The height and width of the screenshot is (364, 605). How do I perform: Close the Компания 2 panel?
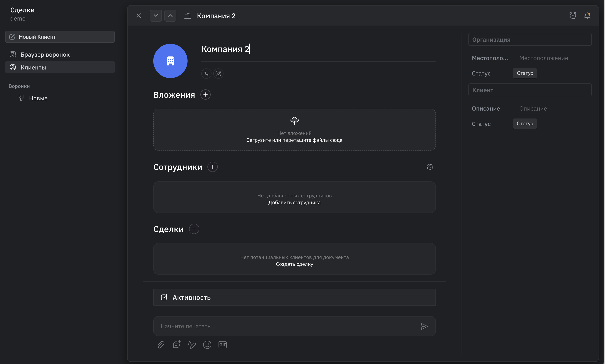pos(139,16)
